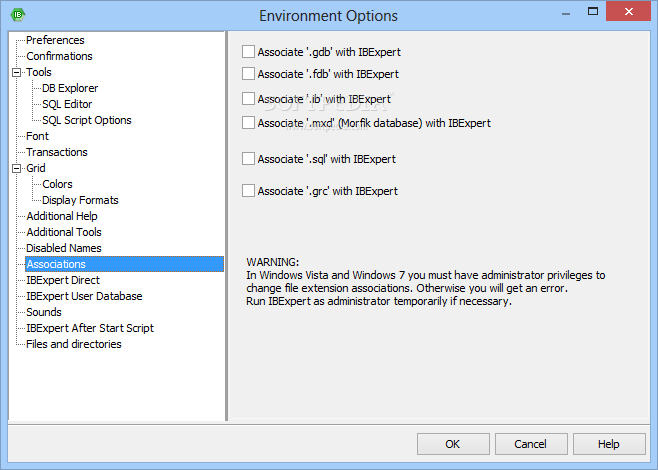Image resolution: width=658 pixels, height=470 pixels.
Task: Enable '.mxd' Morfik database association
Action: (x=249, y=123)
